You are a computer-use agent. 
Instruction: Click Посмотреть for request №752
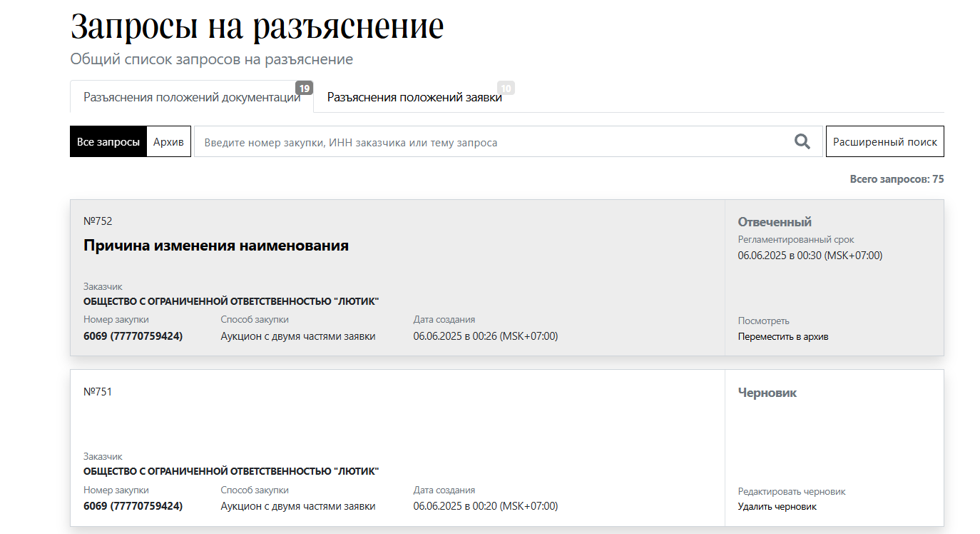pyautogui.click(x=763, y=321)
